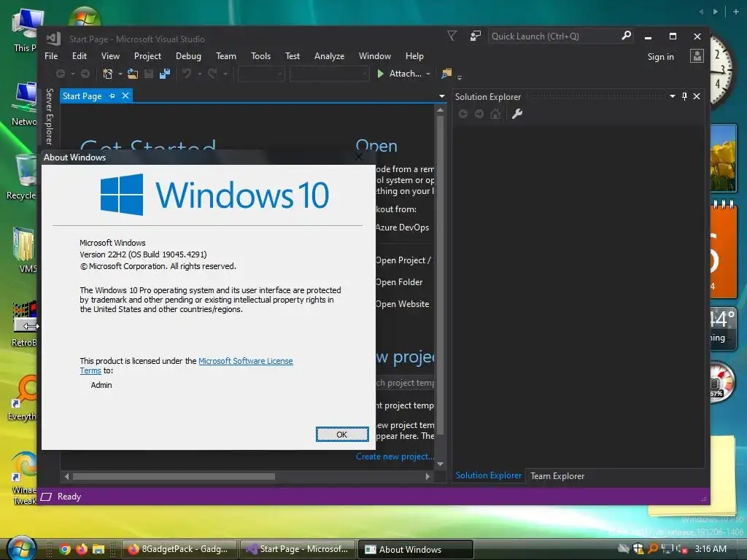Open the toolbar options overflow arrow

[460, 77]
